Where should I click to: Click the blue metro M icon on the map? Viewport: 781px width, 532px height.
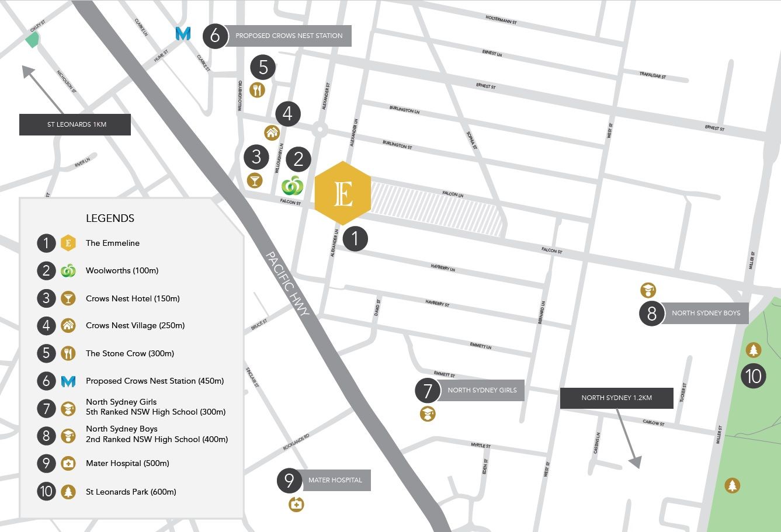click(x=183, y=34)
